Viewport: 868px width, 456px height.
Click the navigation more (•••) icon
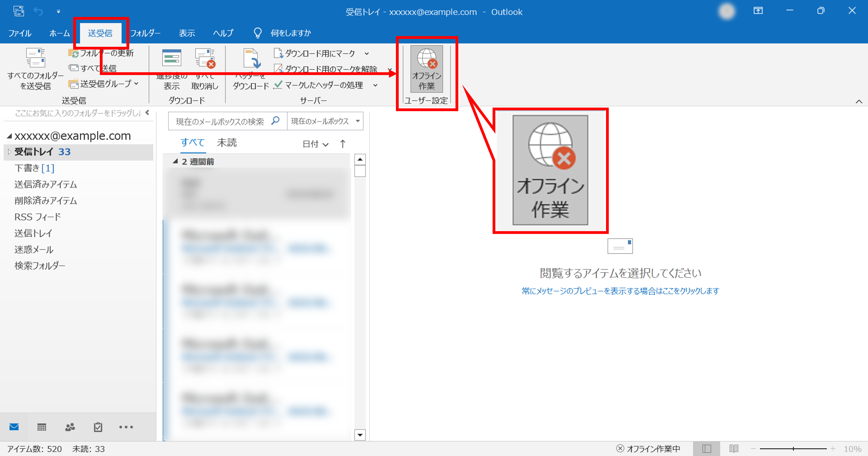(126, 427)
